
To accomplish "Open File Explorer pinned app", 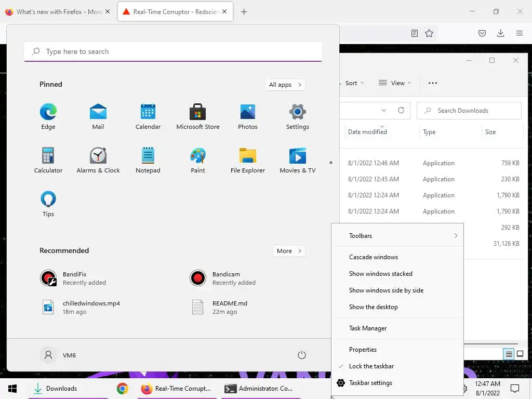I will pyautogui.click(x=248, y=160).
